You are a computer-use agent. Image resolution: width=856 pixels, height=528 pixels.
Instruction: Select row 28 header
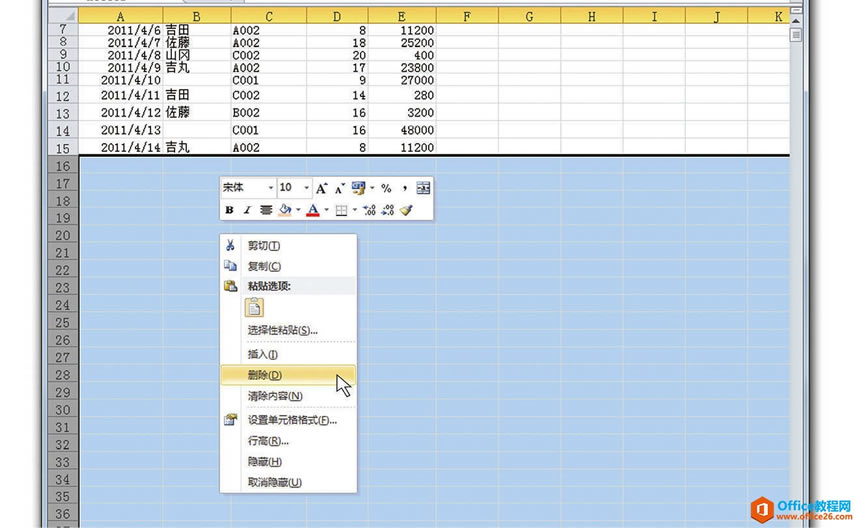[x=63, y=375]
